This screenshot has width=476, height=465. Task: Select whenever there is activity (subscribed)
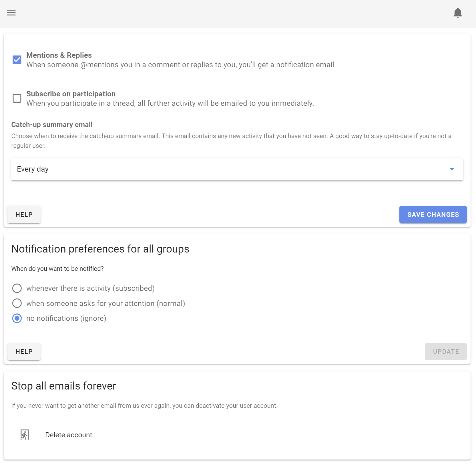[17, 288]
